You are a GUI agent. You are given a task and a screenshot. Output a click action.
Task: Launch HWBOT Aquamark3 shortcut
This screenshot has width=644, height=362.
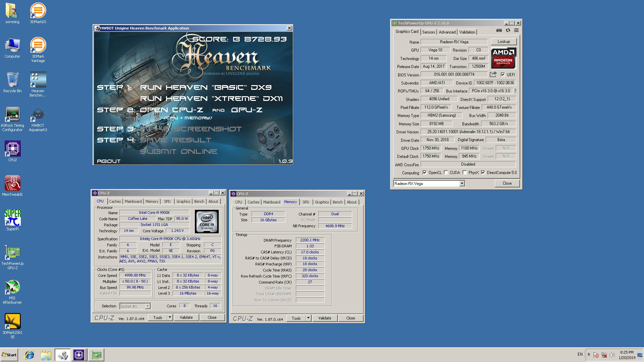38,119
